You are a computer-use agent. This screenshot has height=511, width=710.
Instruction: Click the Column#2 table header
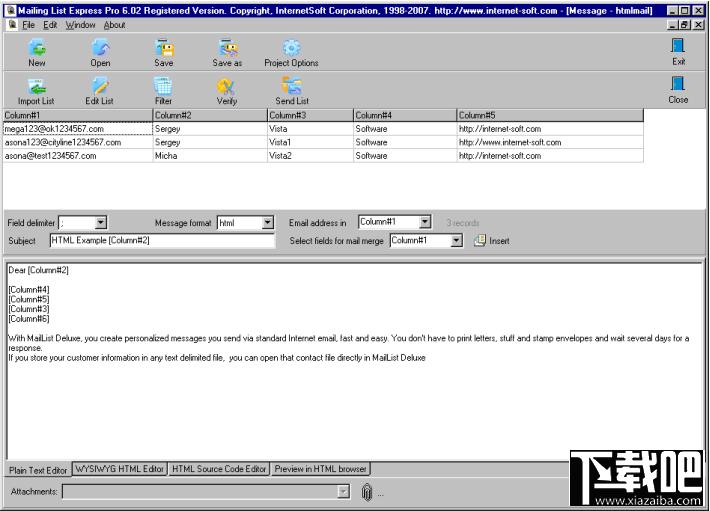click(210, 115)
